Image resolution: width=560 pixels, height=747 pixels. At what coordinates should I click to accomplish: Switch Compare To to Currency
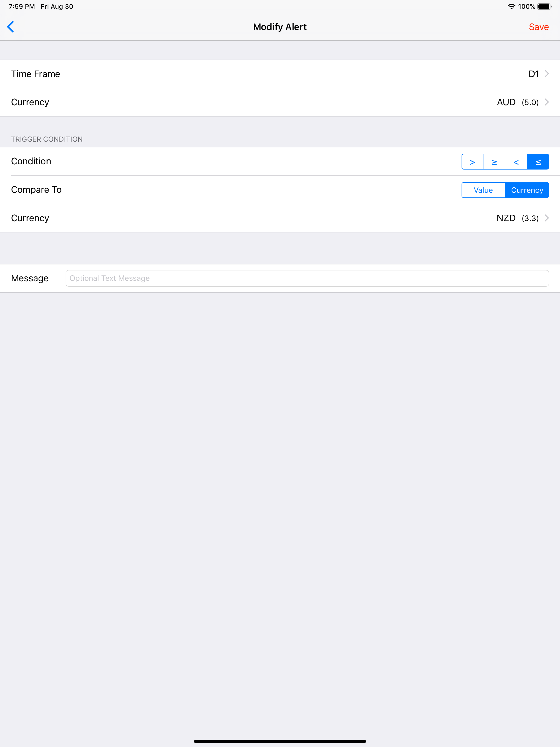click(x=527, y=190)
